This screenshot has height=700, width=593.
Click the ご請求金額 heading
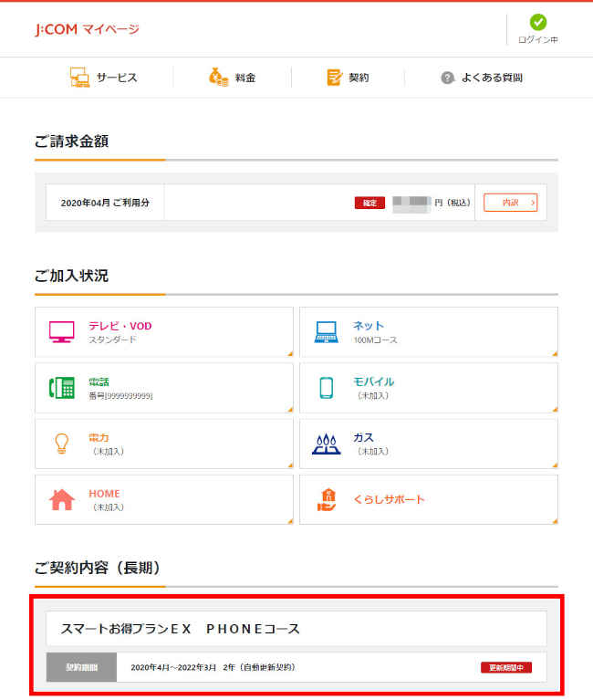(71, 141)
